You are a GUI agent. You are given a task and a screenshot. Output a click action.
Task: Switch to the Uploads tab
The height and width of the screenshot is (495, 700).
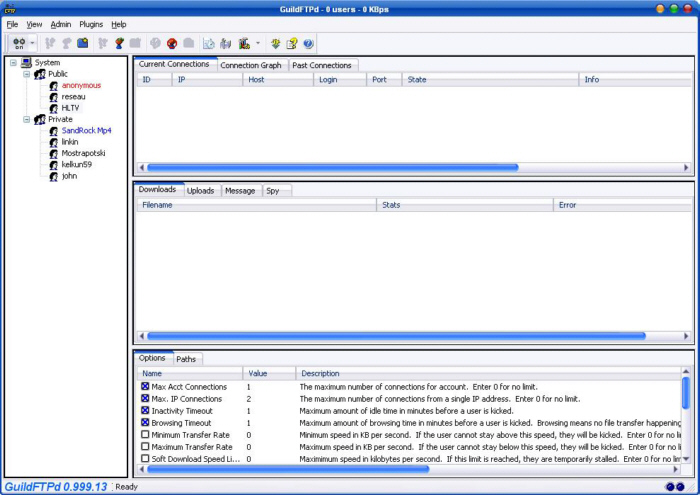[x=200, y=191]
